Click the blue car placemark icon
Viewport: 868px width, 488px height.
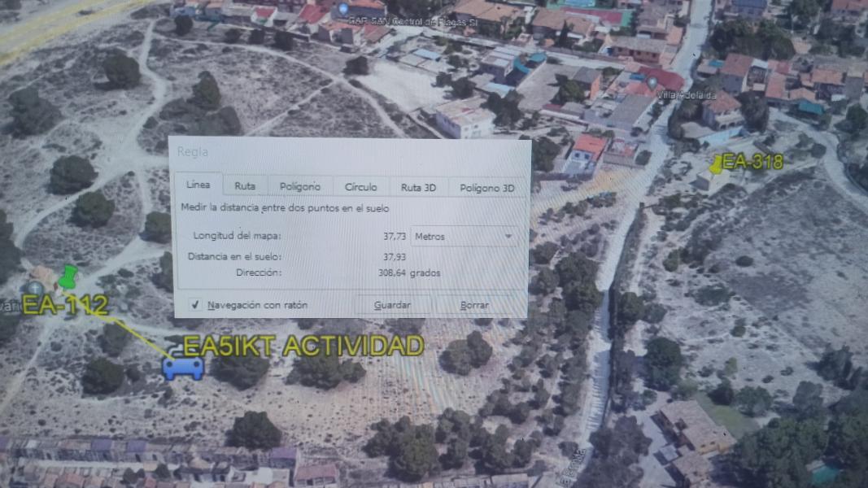183,368
